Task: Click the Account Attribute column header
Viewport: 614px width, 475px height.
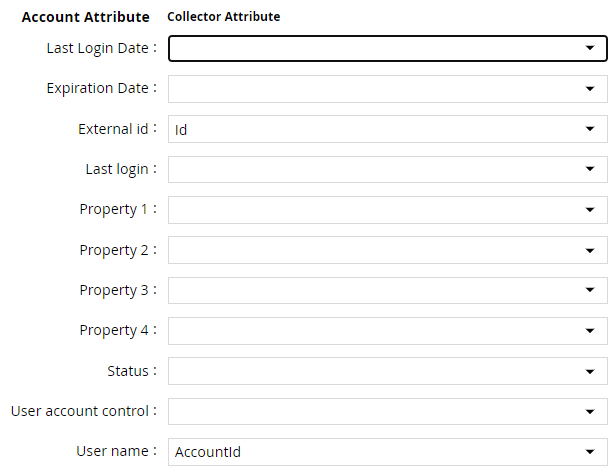Action: point(85,17)
